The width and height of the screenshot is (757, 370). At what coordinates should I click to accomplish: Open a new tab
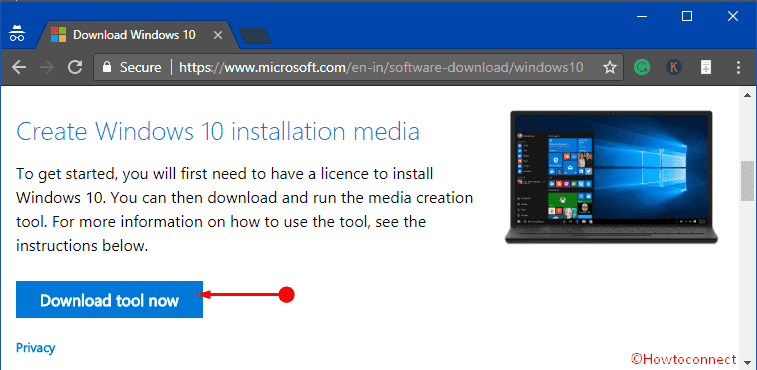(x=255, y=35)
